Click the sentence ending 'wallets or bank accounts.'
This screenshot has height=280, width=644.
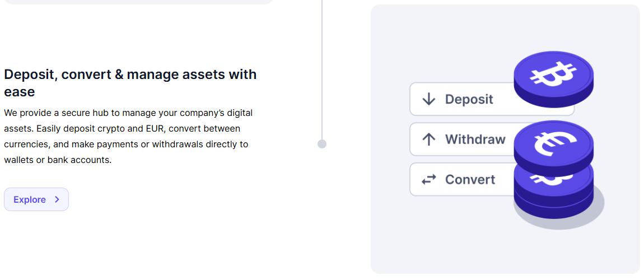(58, 160)
